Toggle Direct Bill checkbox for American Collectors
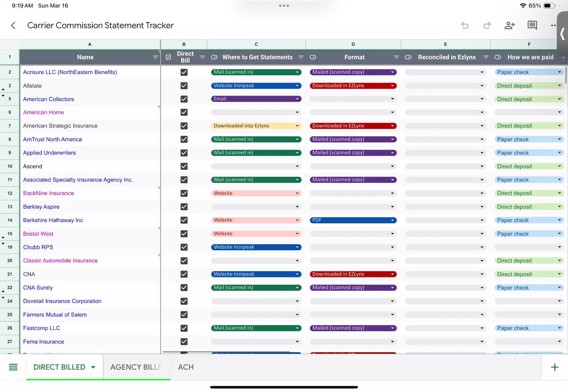The width and height of the screenshot is (568, 392). 184,99
